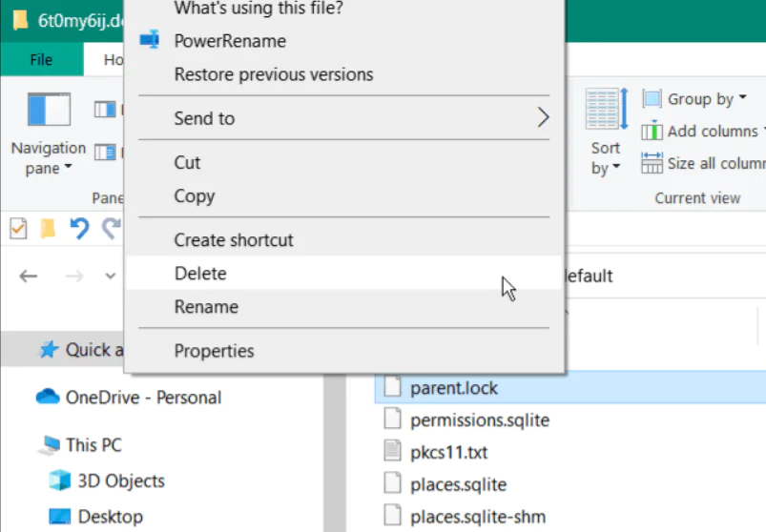Select the permissions.sqlite file
Viewport: 766px width, 532px height.
[479, 419]
